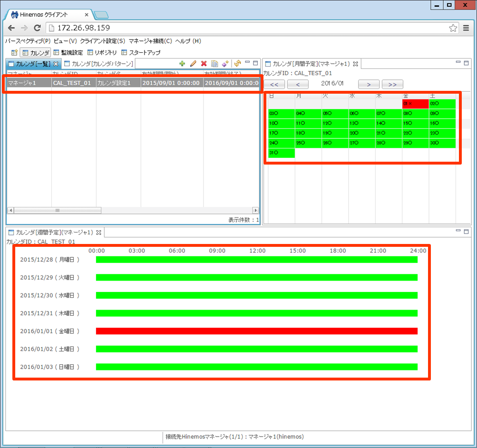Image resolution: width=477 pixels, height=448 pixels.
Task: Minimize the weekly schedule panel
Action: pyautogui.click(x=458, y=231)
